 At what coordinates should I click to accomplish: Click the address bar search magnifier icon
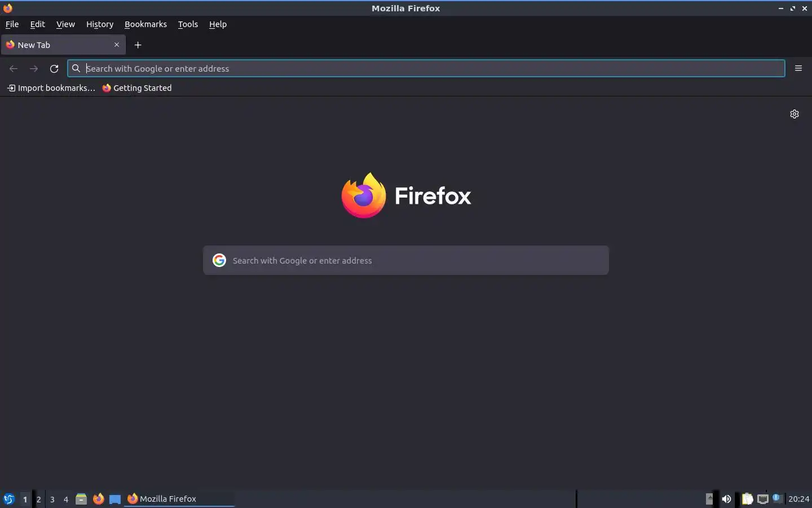click(x=76, y=68)
